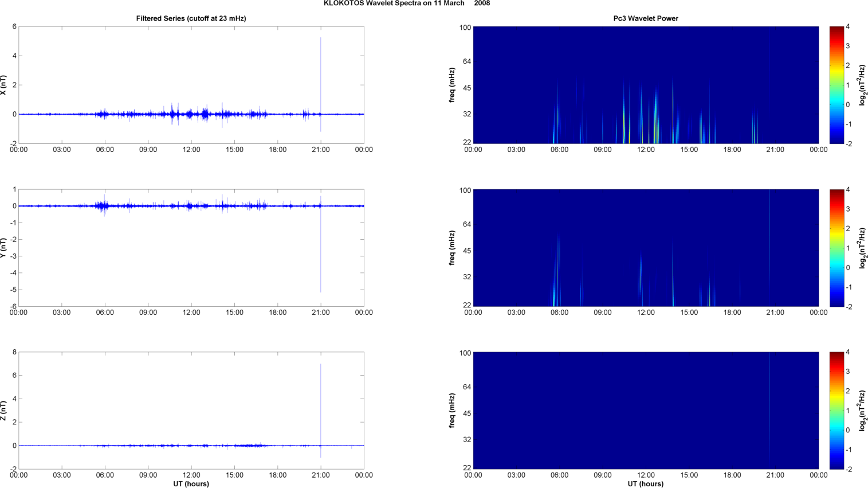Image resolution: width=868 pixels, height=488 pixels.
Task: Click the 'freq (mHz)' label of the top wavelet plot
Action: tap(452, 85)
